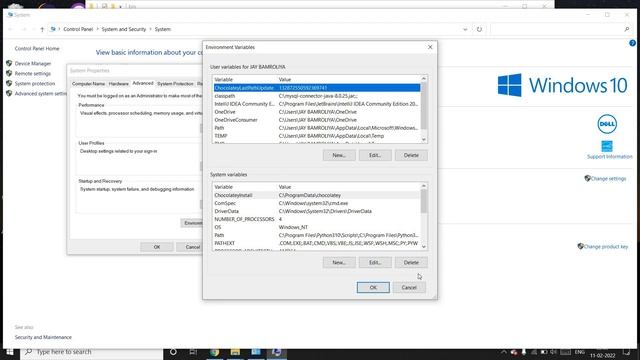Select ComSpec system variable row
Screen dimensions: 640x360
[x=317, y=203]
